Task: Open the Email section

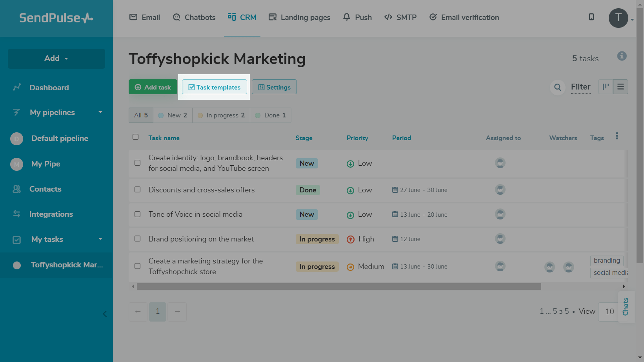Action: point(145,17)
